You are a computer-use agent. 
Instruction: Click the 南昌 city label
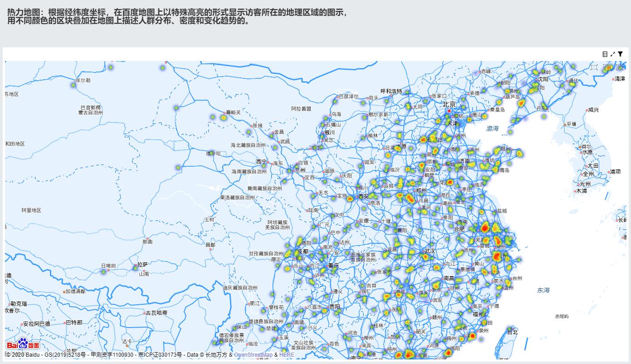[449, 278]
